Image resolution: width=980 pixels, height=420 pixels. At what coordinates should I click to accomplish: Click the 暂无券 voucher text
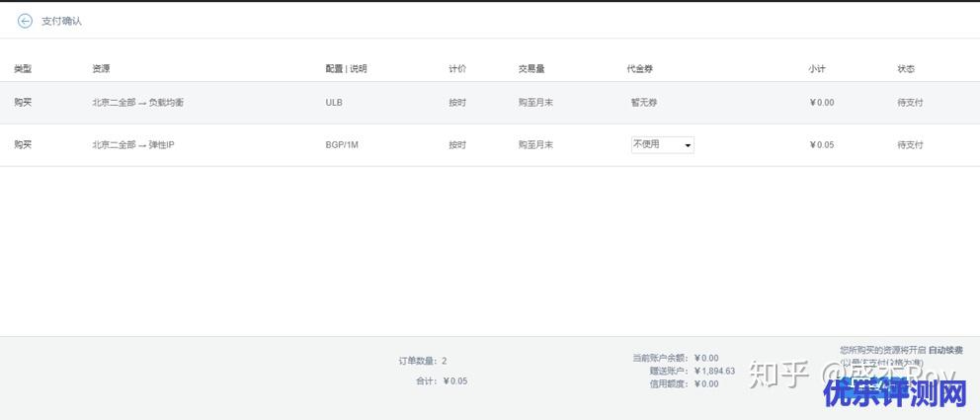(x=644, y=102)
